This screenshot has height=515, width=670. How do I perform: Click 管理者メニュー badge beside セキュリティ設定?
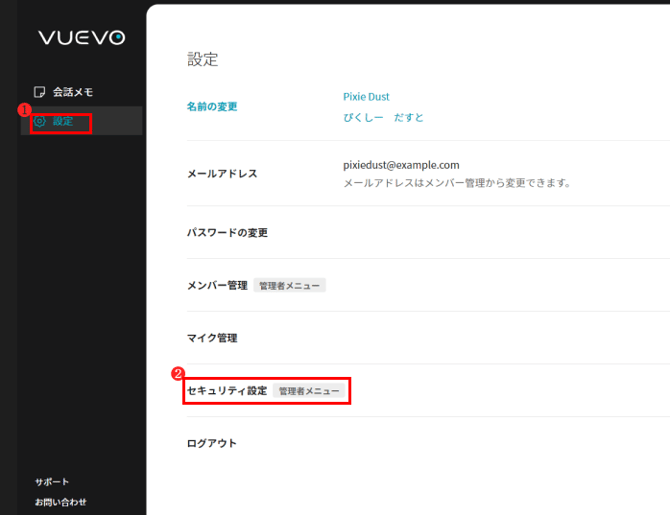click(x=309, y=391)
